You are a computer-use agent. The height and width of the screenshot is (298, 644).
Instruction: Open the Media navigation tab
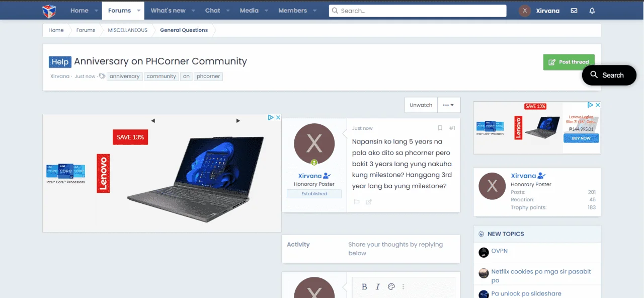pos(249,11)
